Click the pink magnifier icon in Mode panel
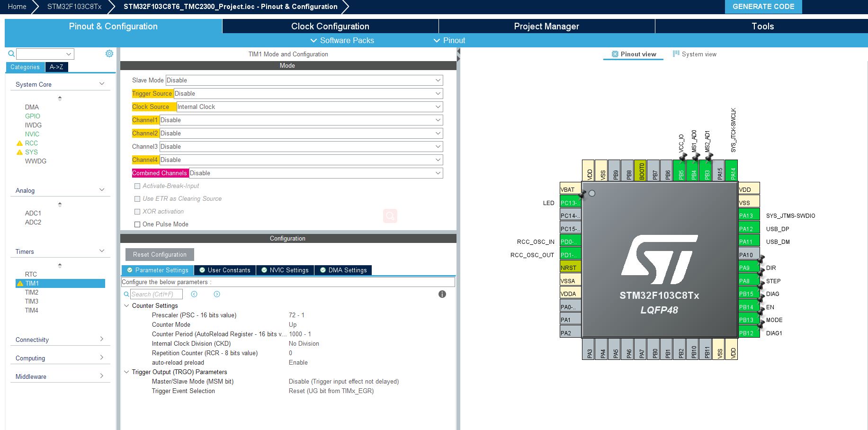The image size is (868, 430). [390, 216]
